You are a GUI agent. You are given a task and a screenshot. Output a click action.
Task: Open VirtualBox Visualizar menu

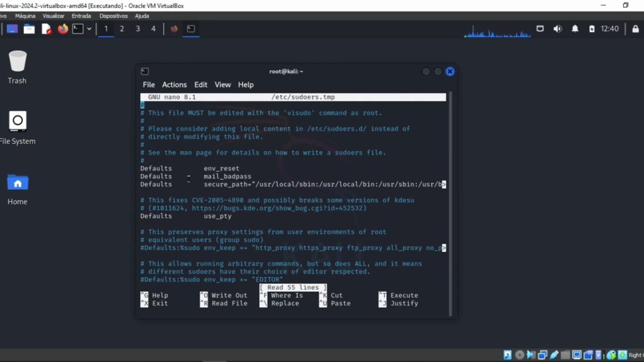click(x=54, y=16)
